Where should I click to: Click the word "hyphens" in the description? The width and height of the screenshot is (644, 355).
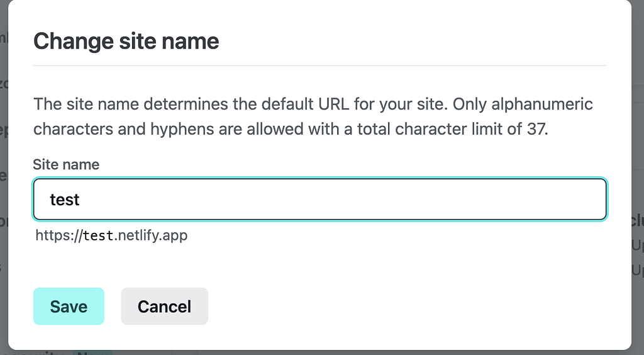click(177, 129)
